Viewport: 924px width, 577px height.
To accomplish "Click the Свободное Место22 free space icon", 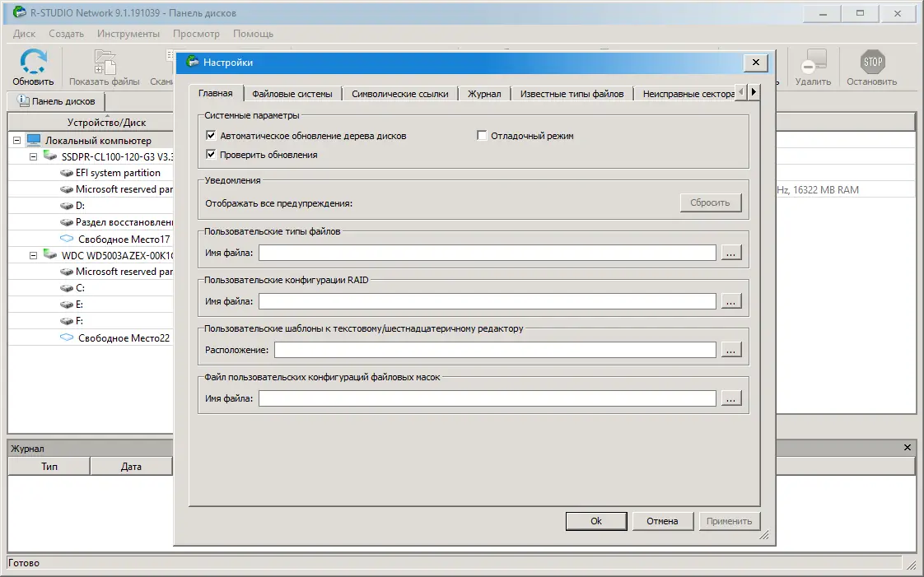I will tap(67, 337).
